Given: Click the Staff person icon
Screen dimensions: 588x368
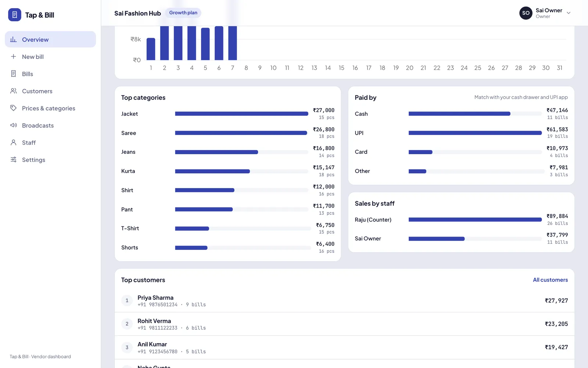Looking at the screenshot, I should click(14, 142).
